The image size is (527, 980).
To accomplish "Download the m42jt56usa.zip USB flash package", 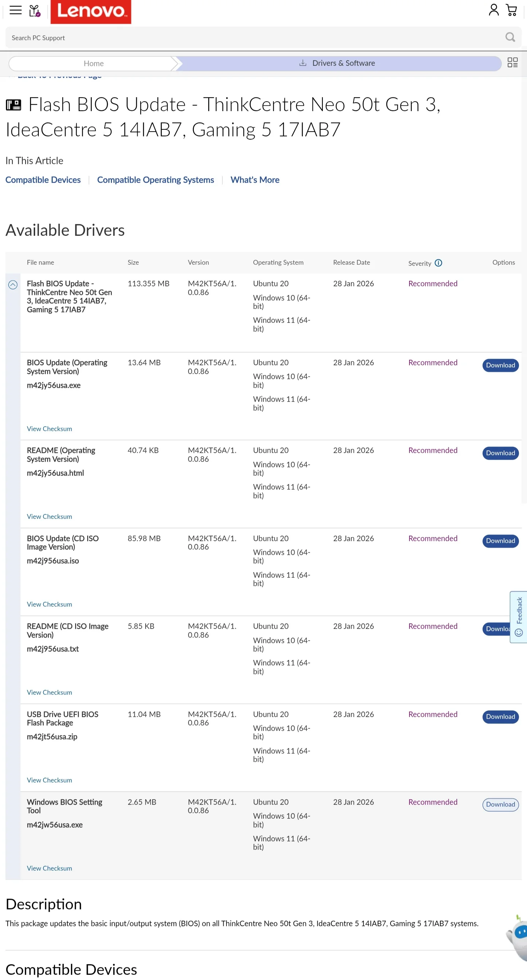I will [x=500, y=717].
